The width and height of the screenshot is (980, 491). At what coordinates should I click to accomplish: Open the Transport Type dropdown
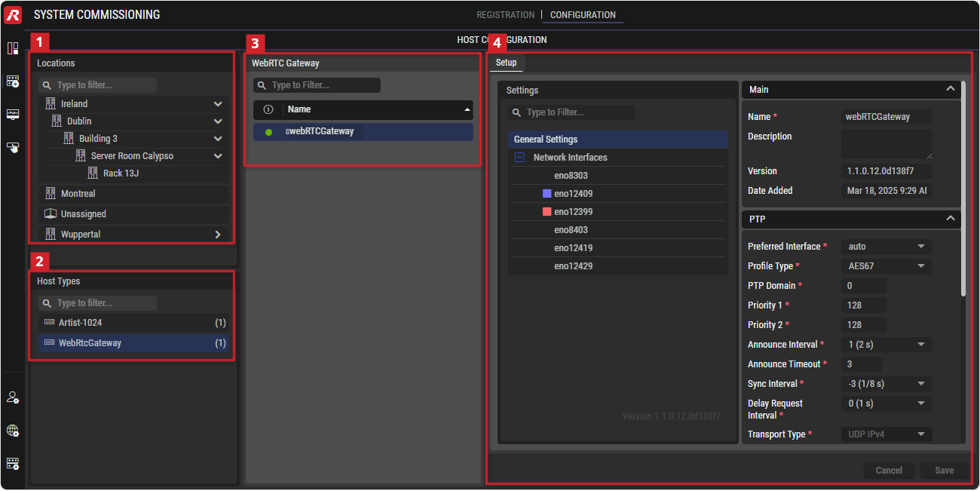(887, 434)
